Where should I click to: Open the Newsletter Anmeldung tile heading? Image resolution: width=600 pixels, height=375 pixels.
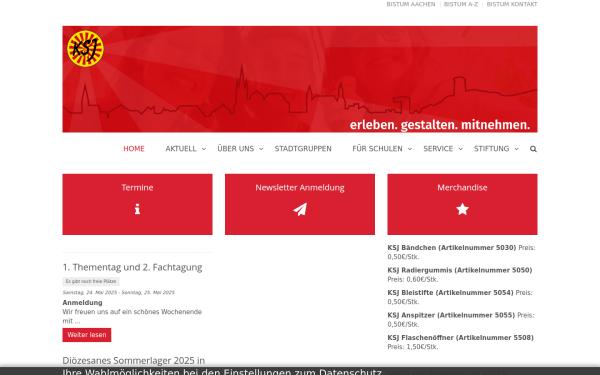[300, 188]
